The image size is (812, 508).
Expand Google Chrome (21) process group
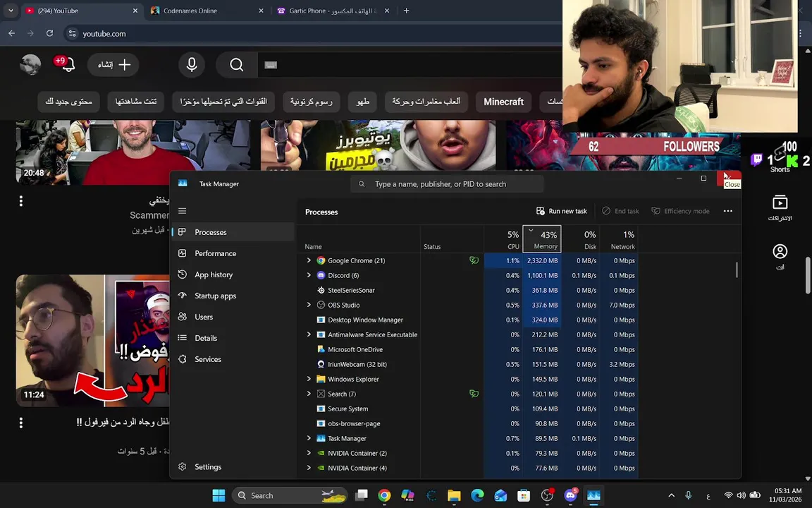click(x=309, y=261)
